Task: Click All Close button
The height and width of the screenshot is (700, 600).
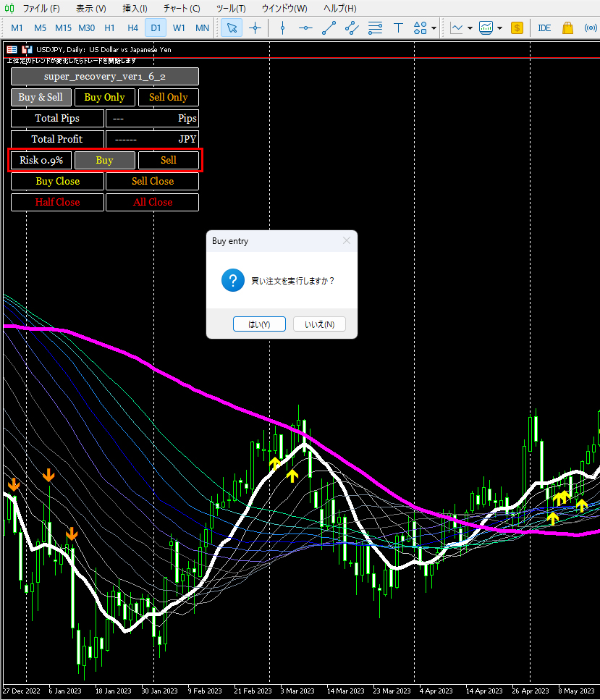Action: tap(152, 202)
